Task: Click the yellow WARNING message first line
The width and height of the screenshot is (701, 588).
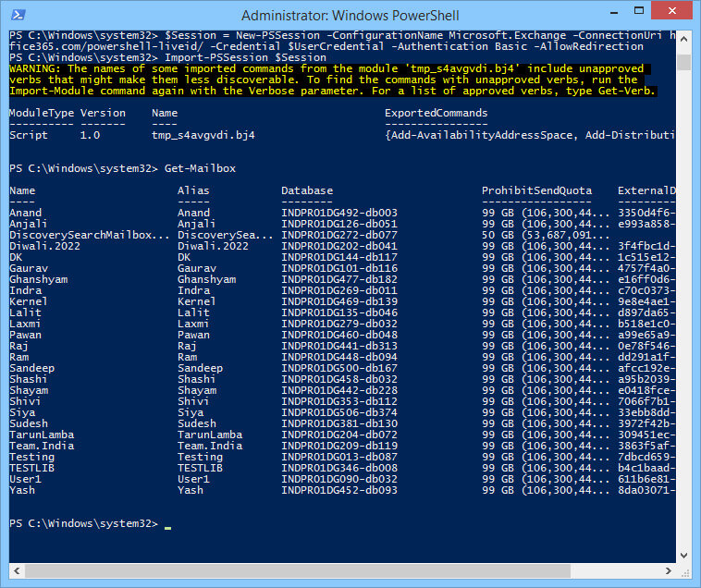Action: click(x=326, y=68)
